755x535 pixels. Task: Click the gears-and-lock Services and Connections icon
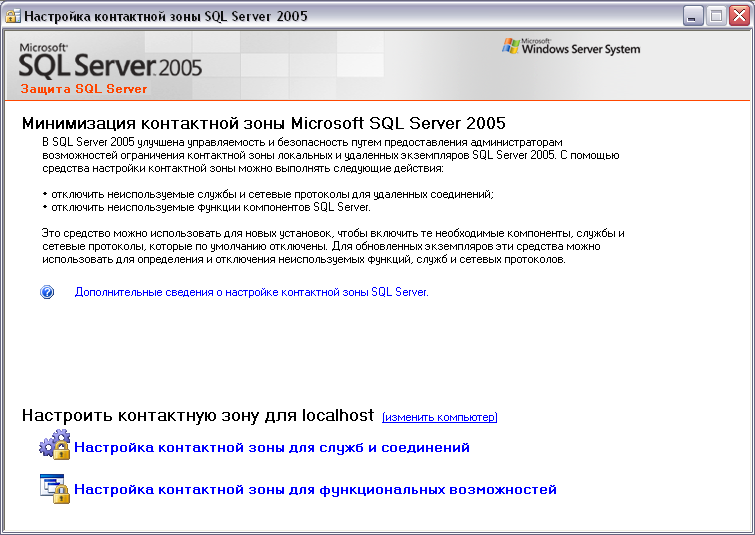pos(54,444)
